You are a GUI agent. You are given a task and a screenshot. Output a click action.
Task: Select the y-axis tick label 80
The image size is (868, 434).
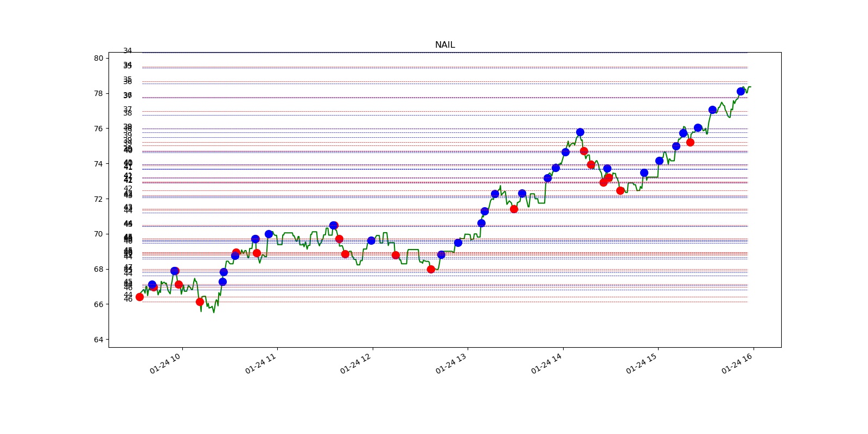[x=98, y=58]
